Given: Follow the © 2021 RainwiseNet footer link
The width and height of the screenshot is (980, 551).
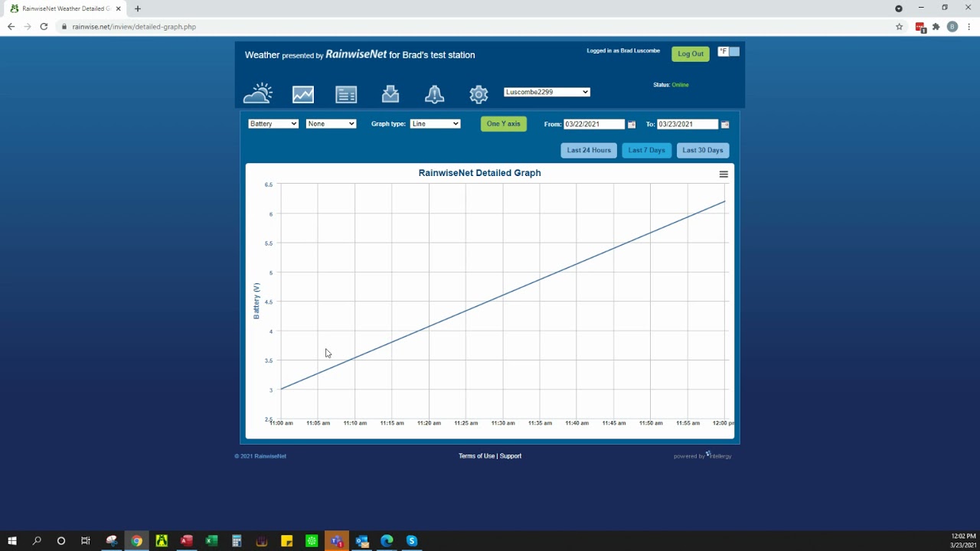Looking at the screenshot, I should 260,456.
